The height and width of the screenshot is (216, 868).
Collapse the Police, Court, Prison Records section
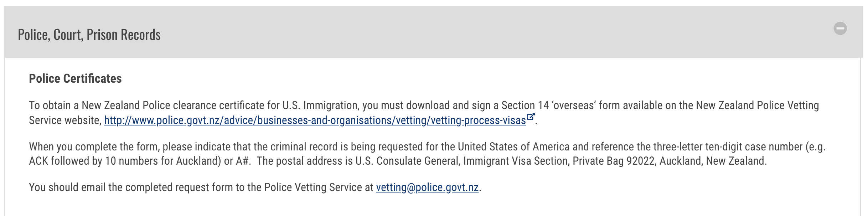tap(840, 29)
